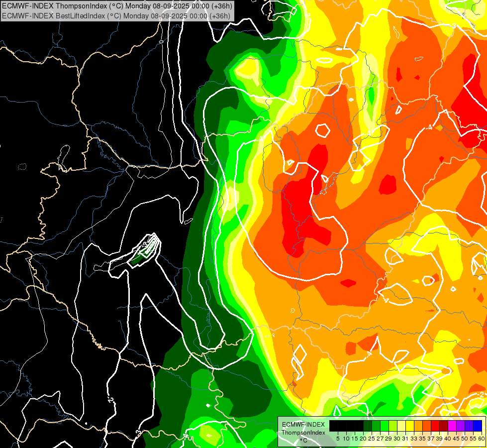The image size is (487, 448).
Task: Click the '°C' unit label in the legend
Action: click(304, 441)
